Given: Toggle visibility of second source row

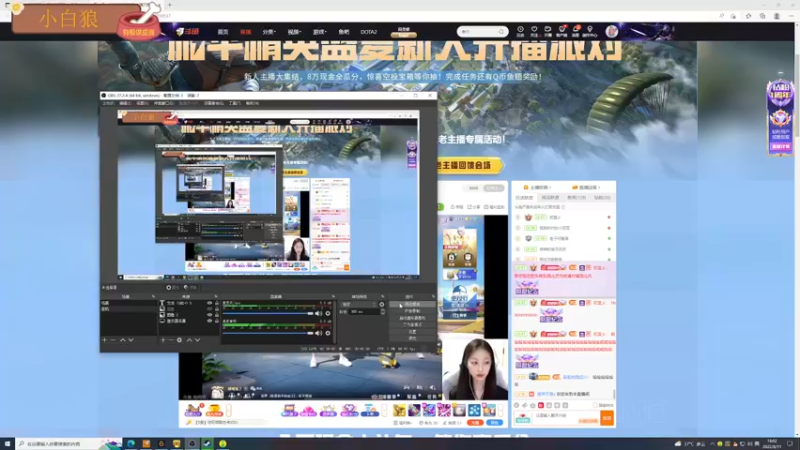Looking at the screenshot, I should (x=209, y=309).
